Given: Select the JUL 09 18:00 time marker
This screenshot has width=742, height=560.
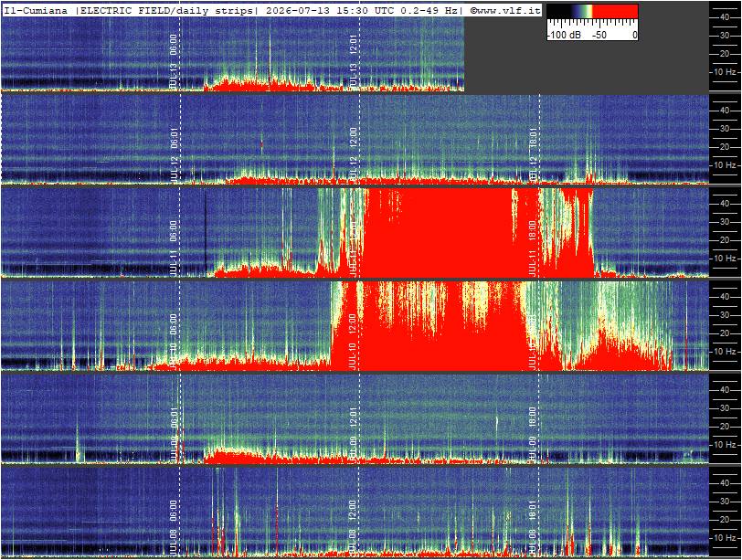Looking at the screenshot, I should (x=533, y=434).
